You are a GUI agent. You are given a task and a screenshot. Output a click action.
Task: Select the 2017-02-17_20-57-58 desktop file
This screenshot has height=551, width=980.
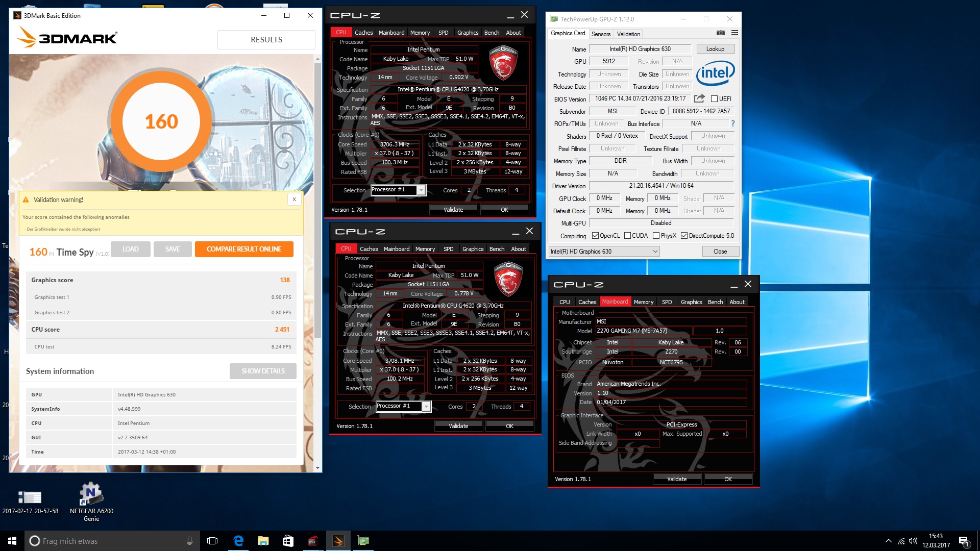pyautogui.click(x=30, y=502)
